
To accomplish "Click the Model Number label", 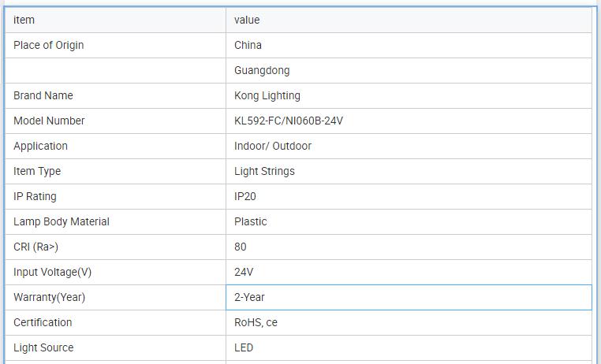I will [x=49, y=121].
